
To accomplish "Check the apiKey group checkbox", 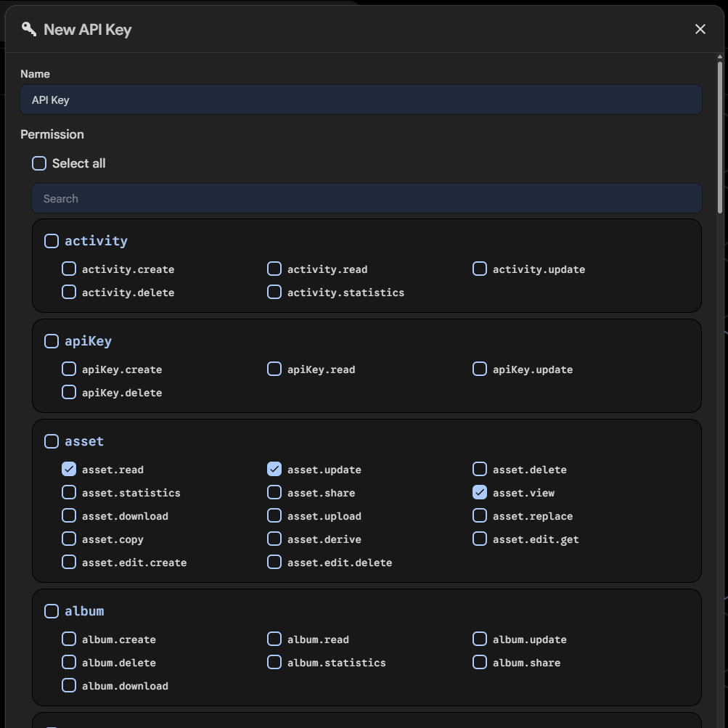I will click(52, 341).
